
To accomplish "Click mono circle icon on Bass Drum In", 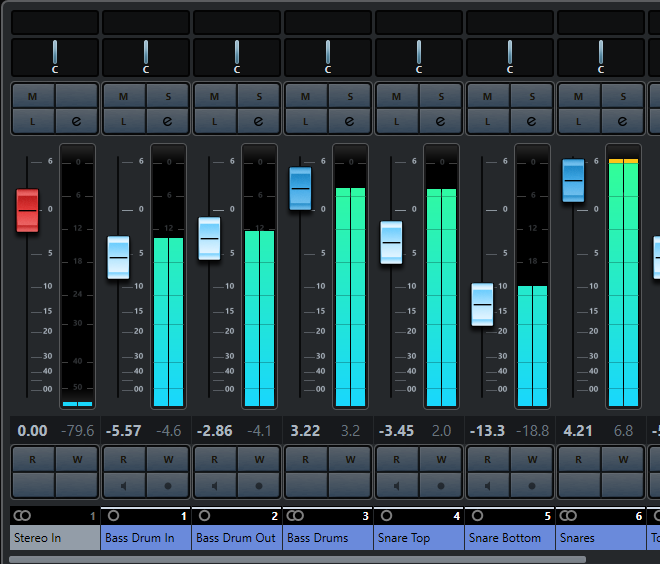I will click(x=113, y=516).
